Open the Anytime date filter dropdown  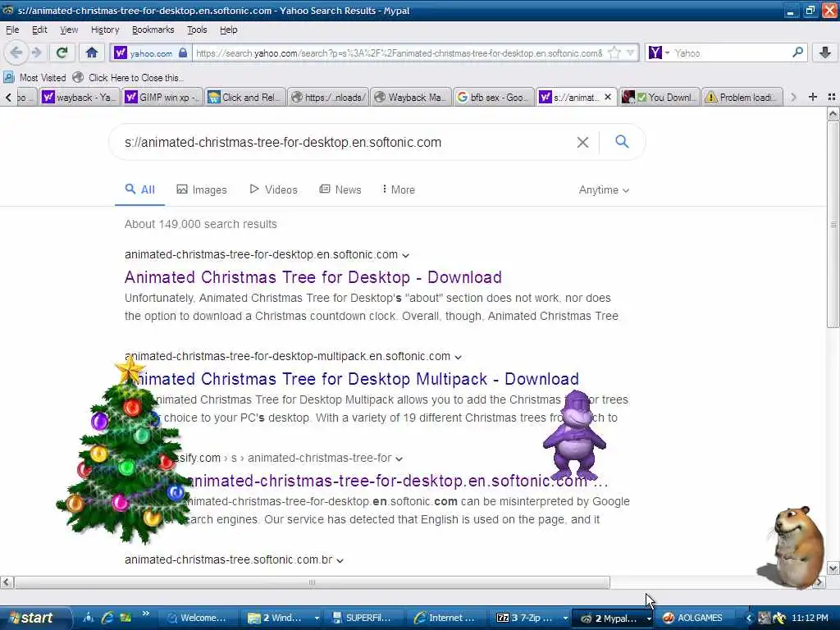[604, 189]
